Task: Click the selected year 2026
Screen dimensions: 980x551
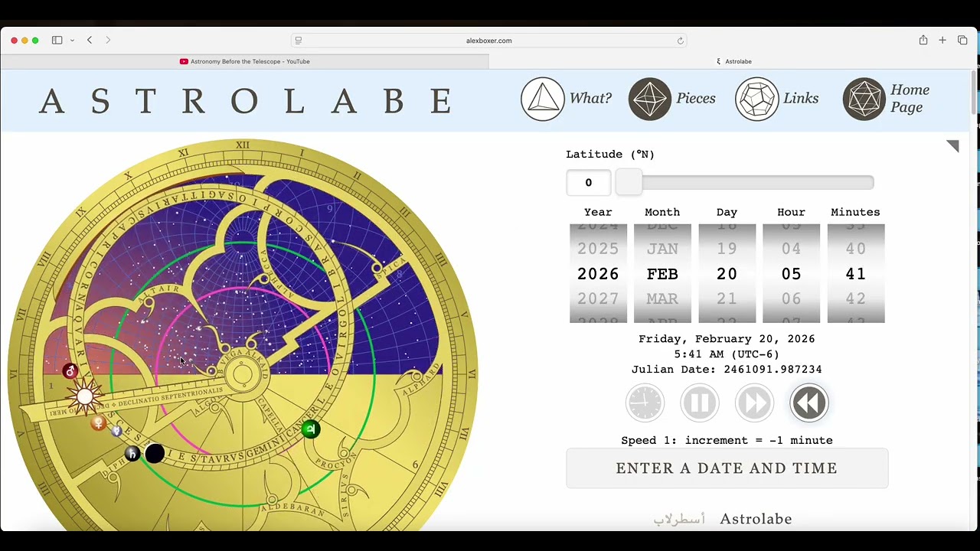Action: [598, 274]
